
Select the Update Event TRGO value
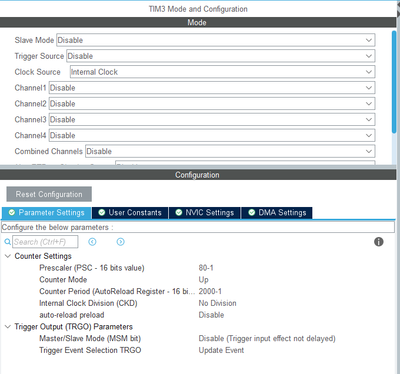(221, 350)
